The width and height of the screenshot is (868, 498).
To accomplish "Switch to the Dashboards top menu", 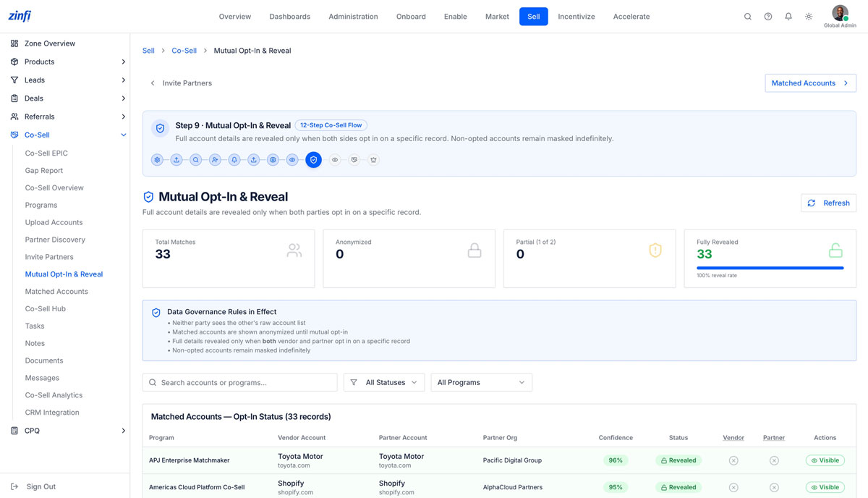I will click(290, 17).
